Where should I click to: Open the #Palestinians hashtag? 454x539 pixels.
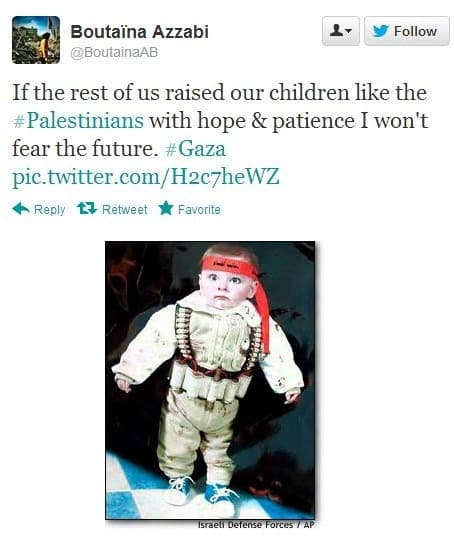[78, 121]
